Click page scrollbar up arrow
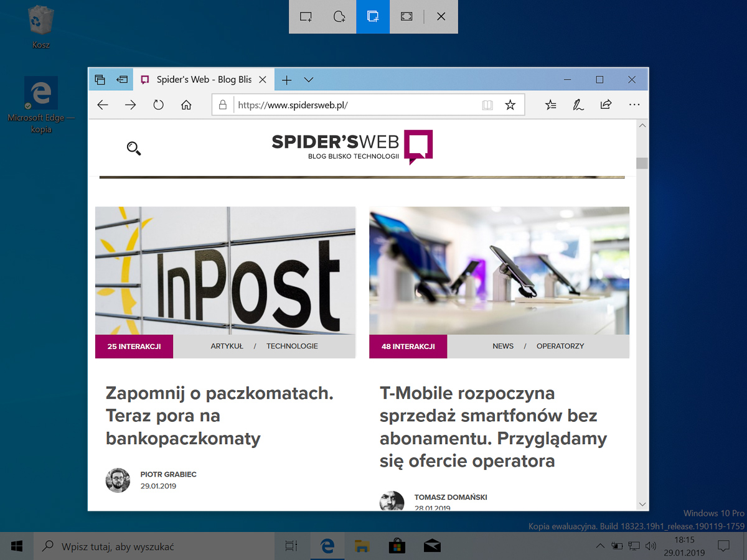 (x=642, y=126)
